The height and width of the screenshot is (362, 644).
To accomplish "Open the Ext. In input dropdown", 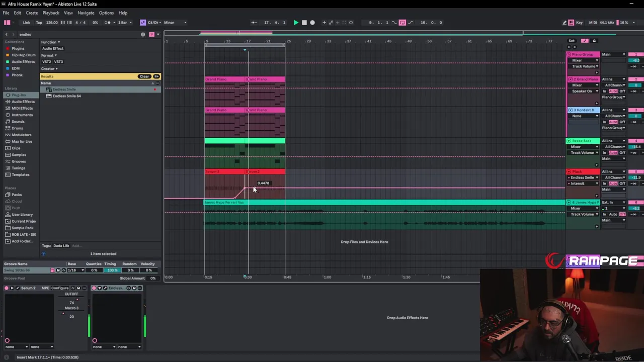I will pos(614,202).
